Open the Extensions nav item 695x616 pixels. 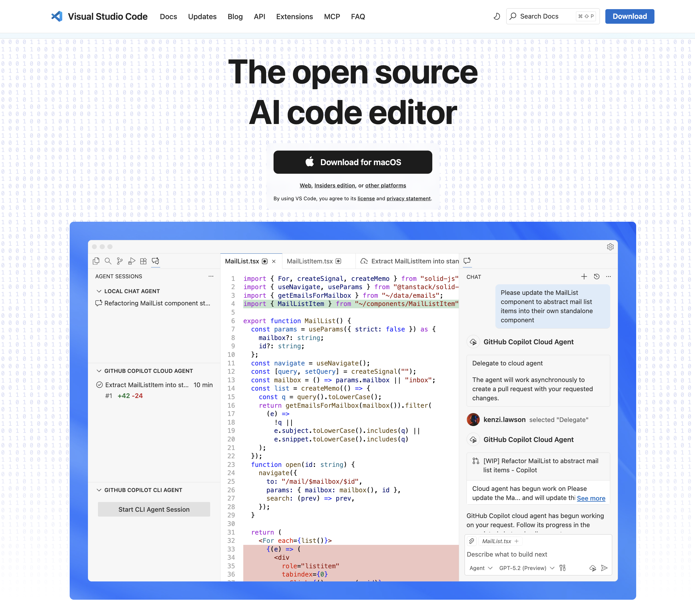coord(294,16)
